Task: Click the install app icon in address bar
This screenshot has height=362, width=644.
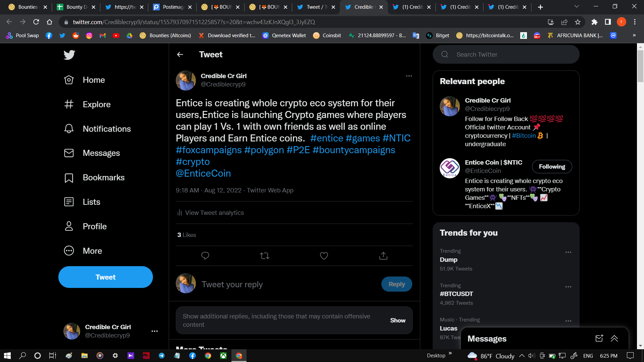Action: (551, 22)
